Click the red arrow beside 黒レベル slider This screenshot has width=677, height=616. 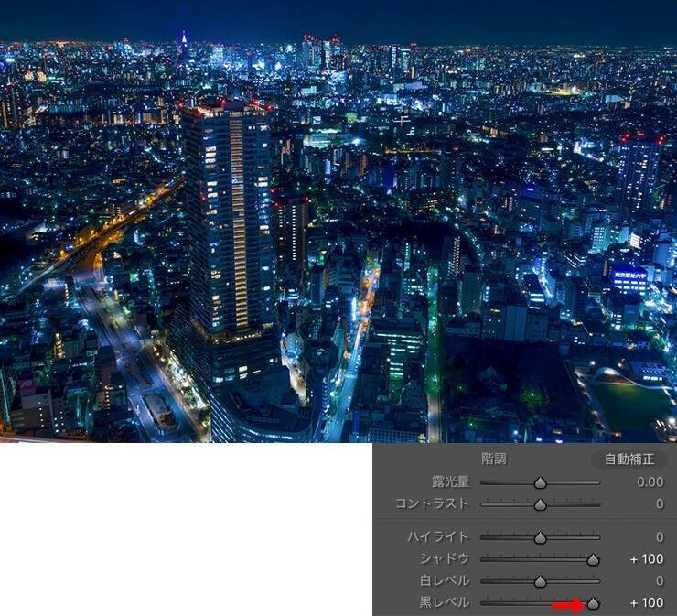coord(567,604)
